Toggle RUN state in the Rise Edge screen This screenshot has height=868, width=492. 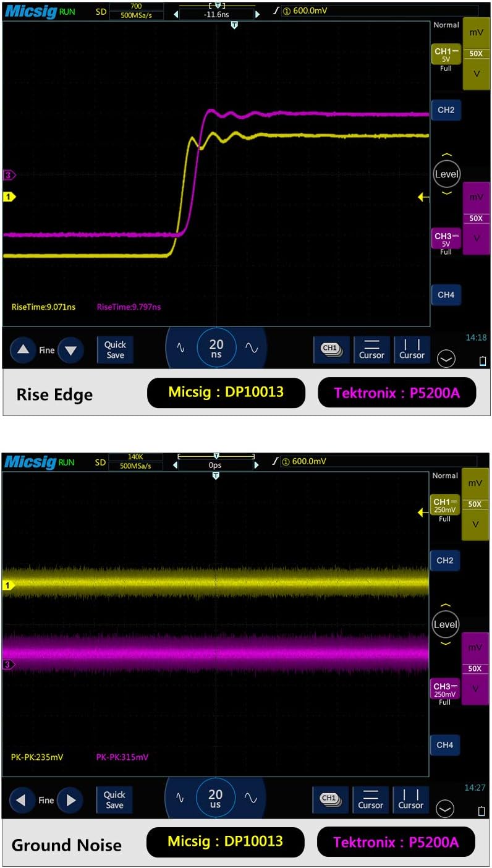click(67, 12)
